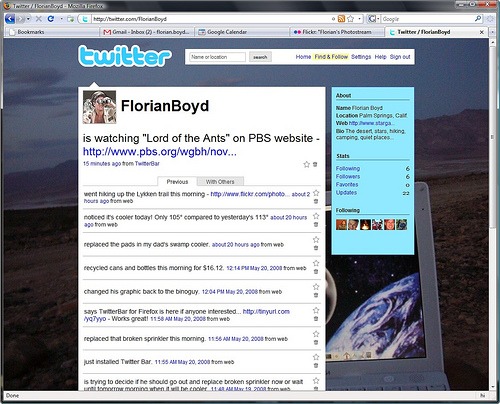Click the Twitter search button
The height and width of the screenshot is (404, 500).
click(260, 57)
